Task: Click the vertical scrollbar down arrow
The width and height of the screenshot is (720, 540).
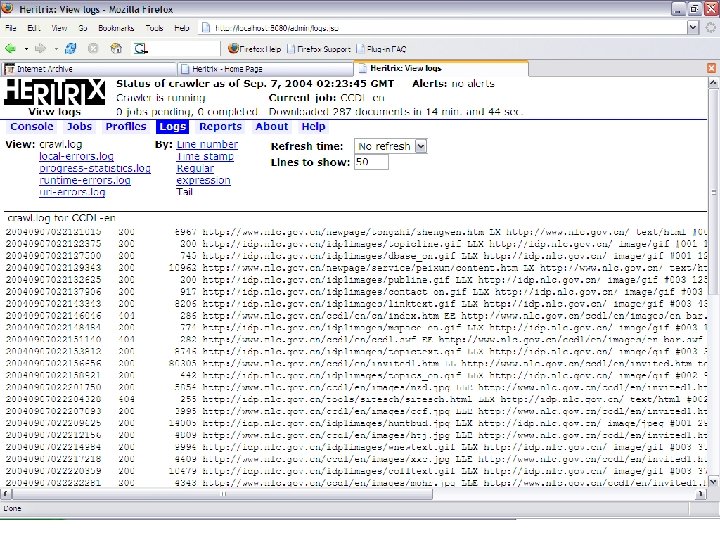Action: 713,482
